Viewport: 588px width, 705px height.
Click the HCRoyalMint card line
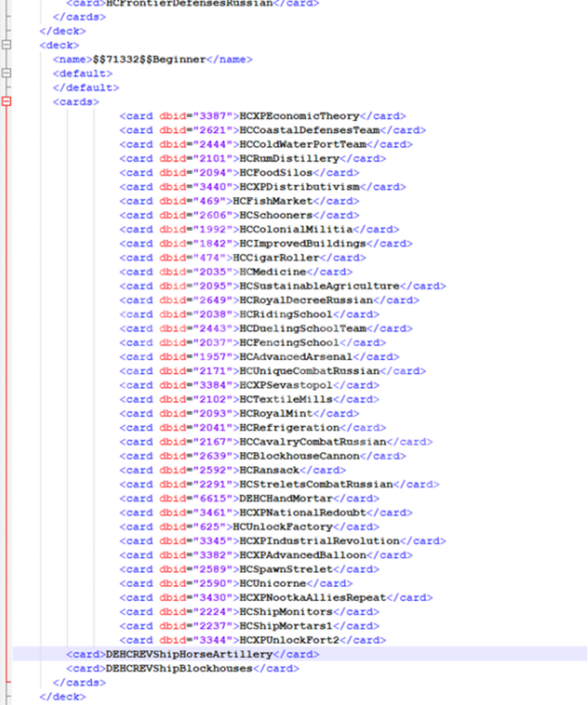pyautogui.click(x=239, y=414)
